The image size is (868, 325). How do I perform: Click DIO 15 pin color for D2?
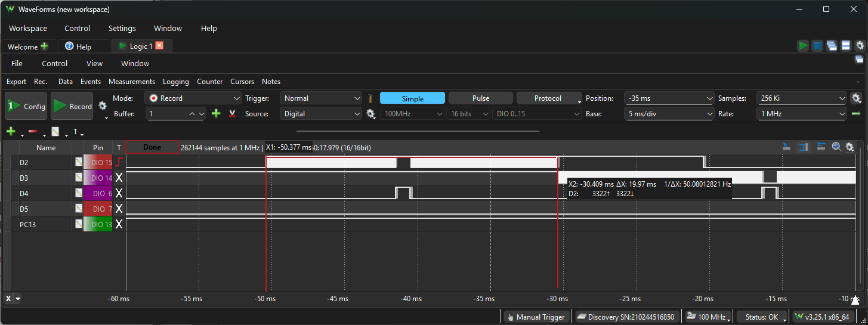[98, 162]
